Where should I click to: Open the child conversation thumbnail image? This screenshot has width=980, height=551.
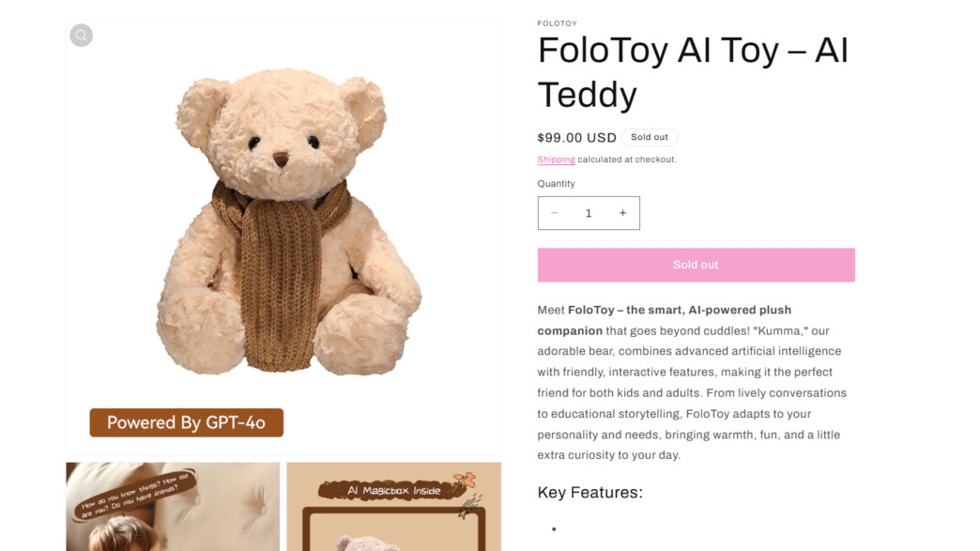tap(173, 507)
